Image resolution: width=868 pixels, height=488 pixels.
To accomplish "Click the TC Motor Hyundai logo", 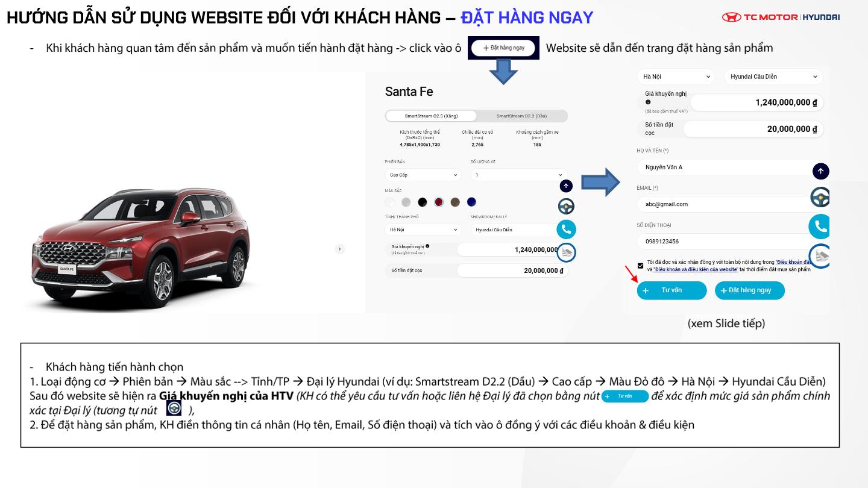I will pos(781,17).
